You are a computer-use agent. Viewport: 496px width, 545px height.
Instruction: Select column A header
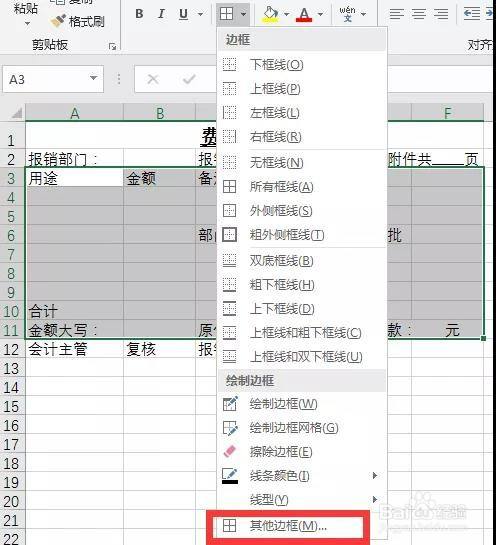(74, 113)
